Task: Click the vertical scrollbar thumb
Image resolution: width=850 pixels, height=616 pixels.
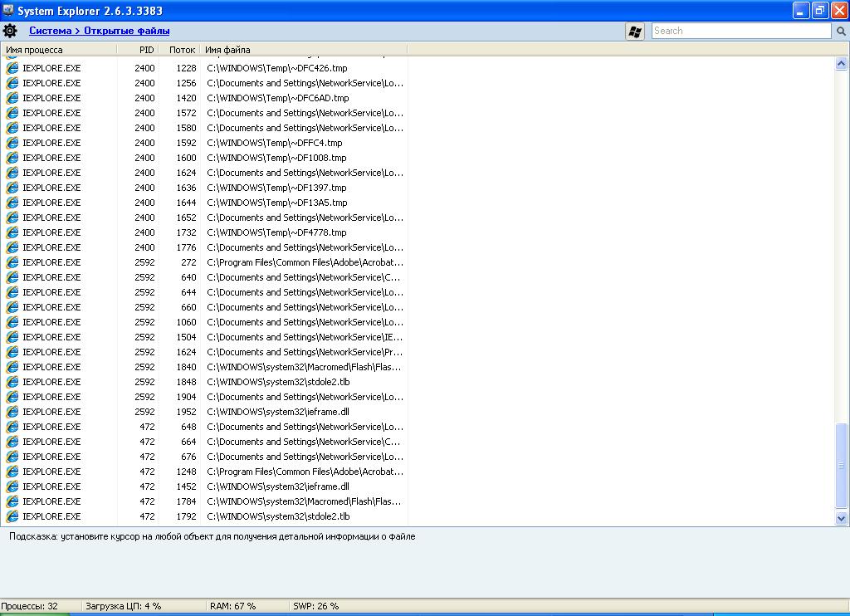Action: click(x=841, y=467)
